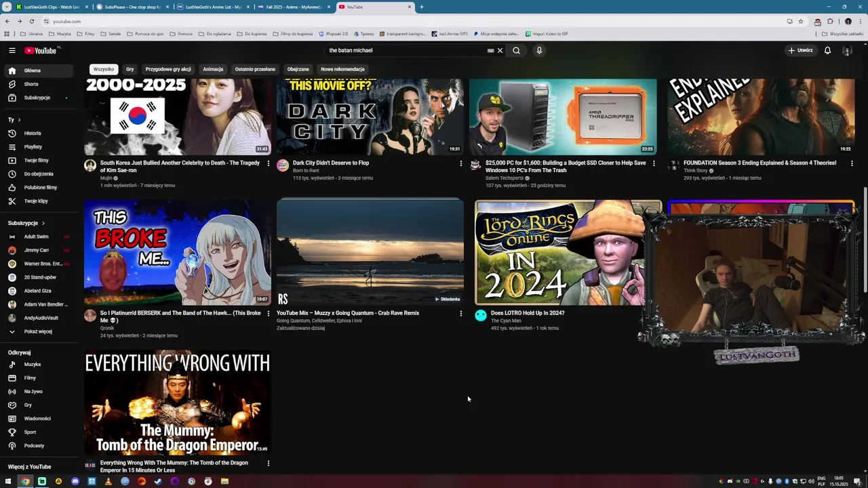The height and width of the screenshot is (488, 868).
Task: Open a new browser tab
Action: (421, 7)
